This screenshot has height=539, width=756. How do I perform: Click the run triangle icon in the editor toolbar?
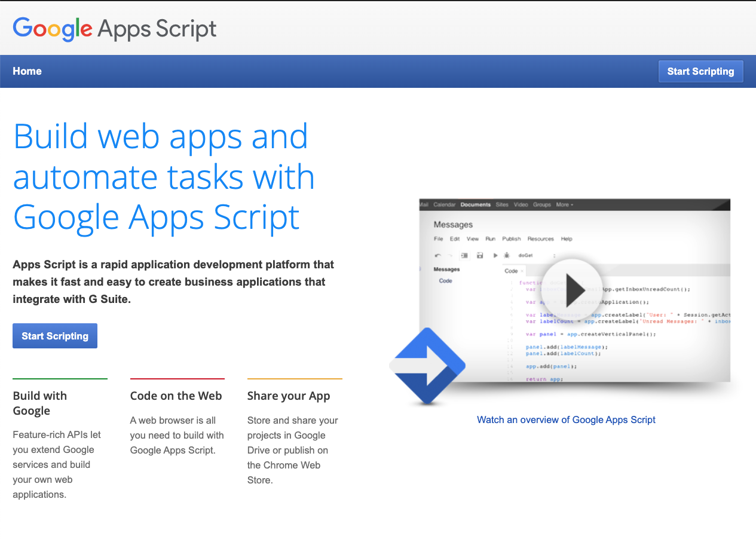[495, 255]
